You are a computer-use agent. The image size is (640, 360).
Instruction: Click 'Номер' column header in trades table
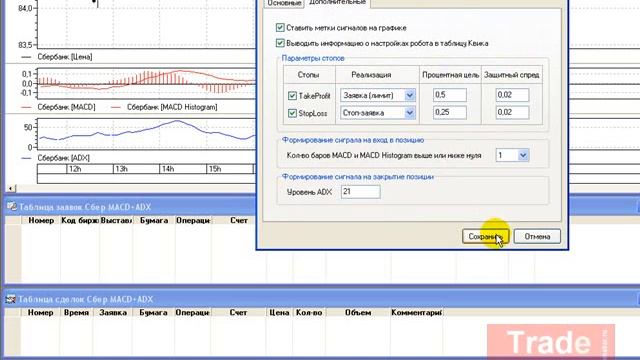click(x=40, y=313)
